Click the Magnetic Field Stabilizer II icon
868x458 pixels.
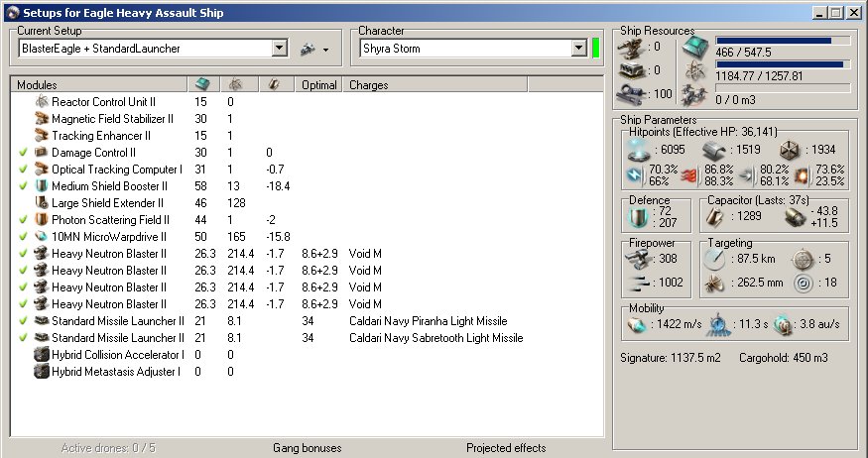point(42,118)
